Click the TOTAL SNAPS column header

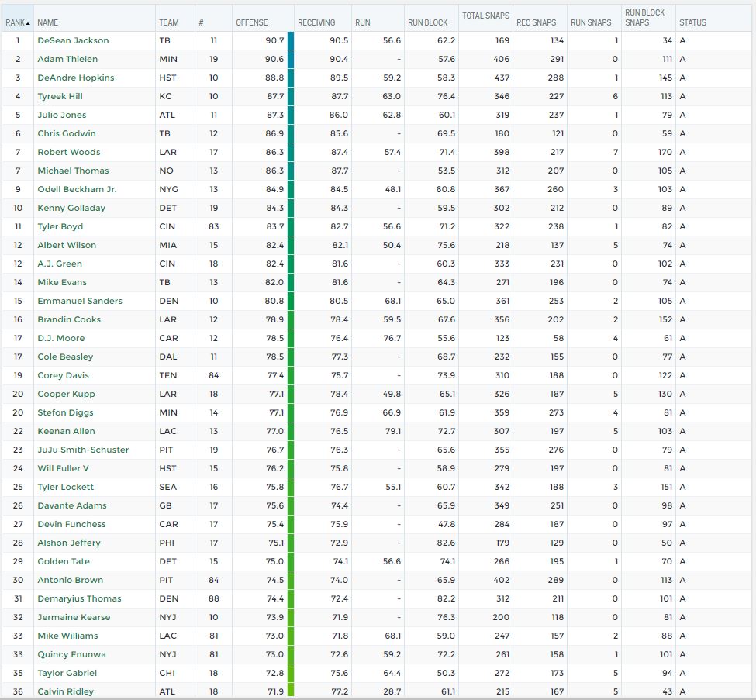tap(485, 16)
